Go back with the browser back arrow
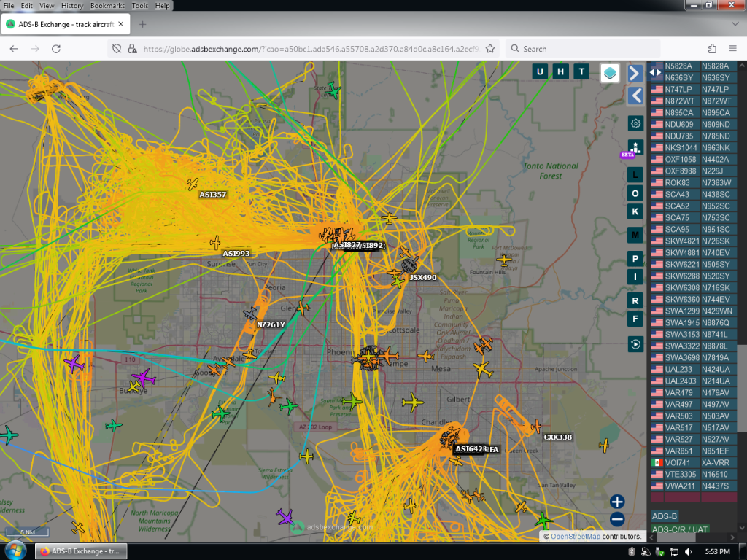747x560 pixels. pyautogui.click(x=14, y=49)
